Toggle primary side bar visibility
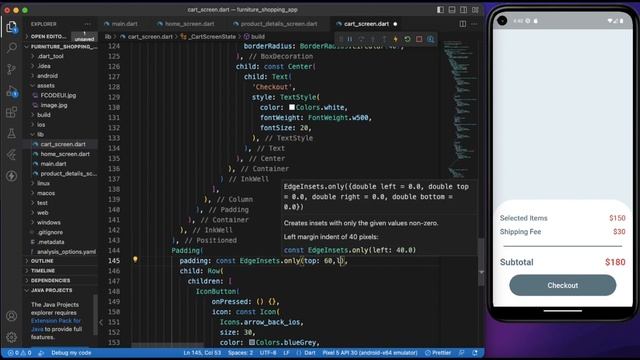 (440, 10)
